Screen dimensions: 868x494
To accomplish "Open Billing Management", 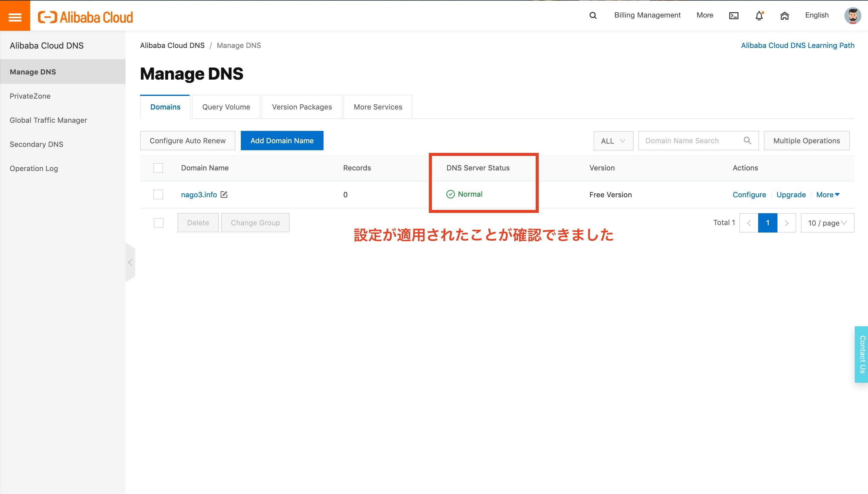I will click(x=647, y=15).
